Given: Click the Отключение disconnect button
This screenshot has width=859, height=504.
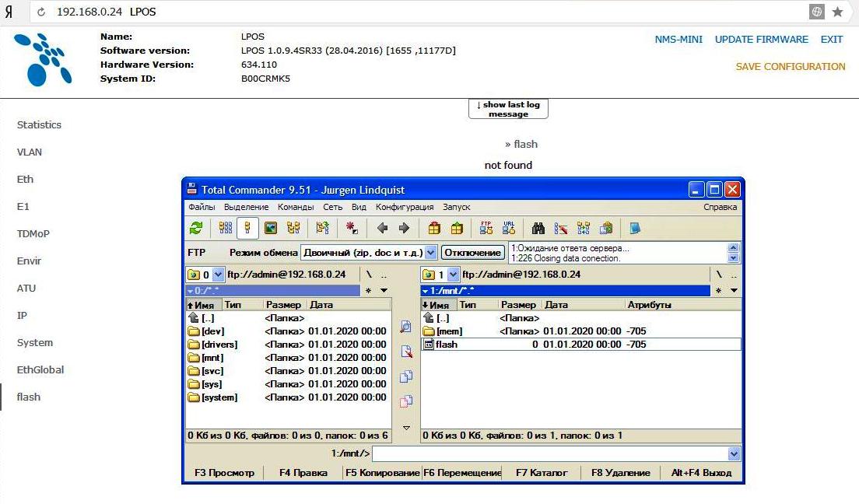Looking at the screenshot, I should [x=472, y=253].
